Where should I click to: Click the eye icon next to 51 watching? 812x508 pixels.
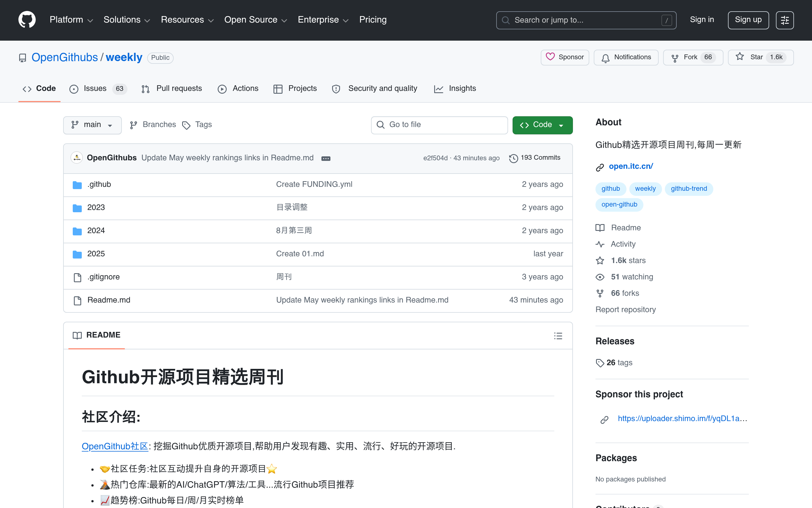600,277
